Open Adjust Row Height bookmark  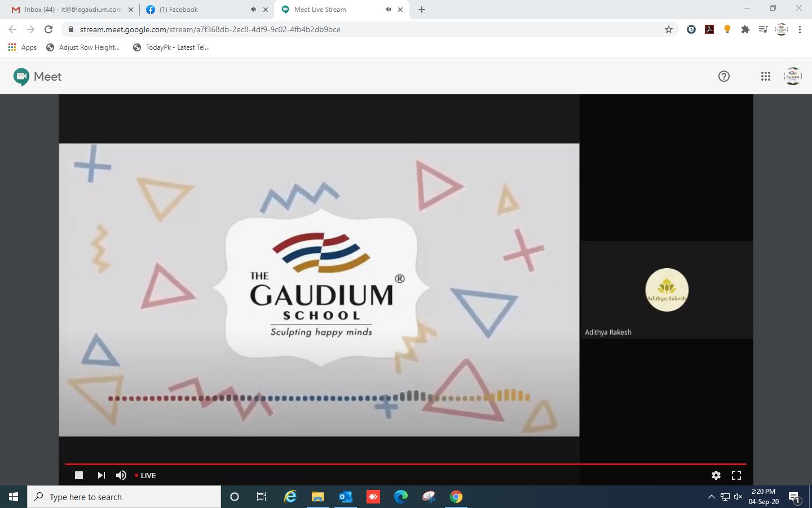[x=83, y=47]
